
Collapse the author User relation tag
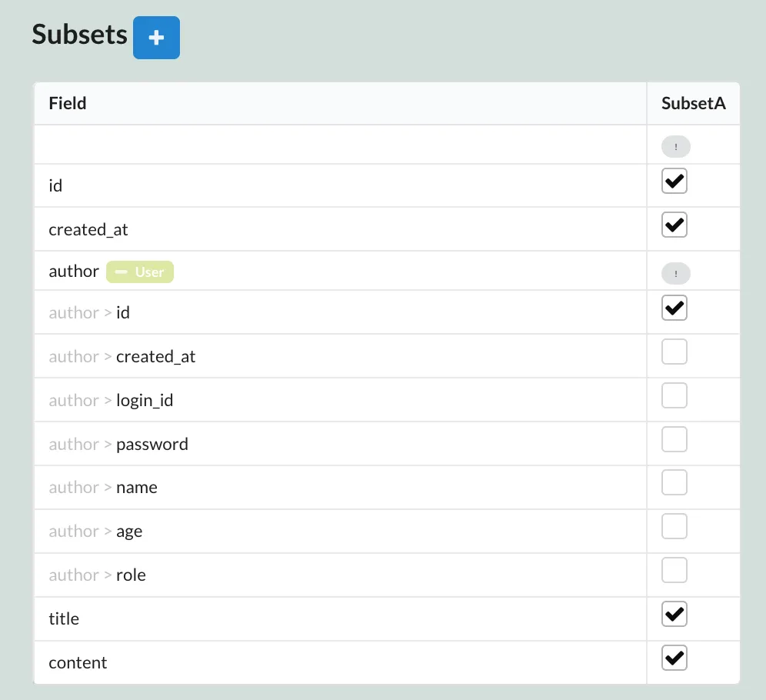click(x=140, y=272)
